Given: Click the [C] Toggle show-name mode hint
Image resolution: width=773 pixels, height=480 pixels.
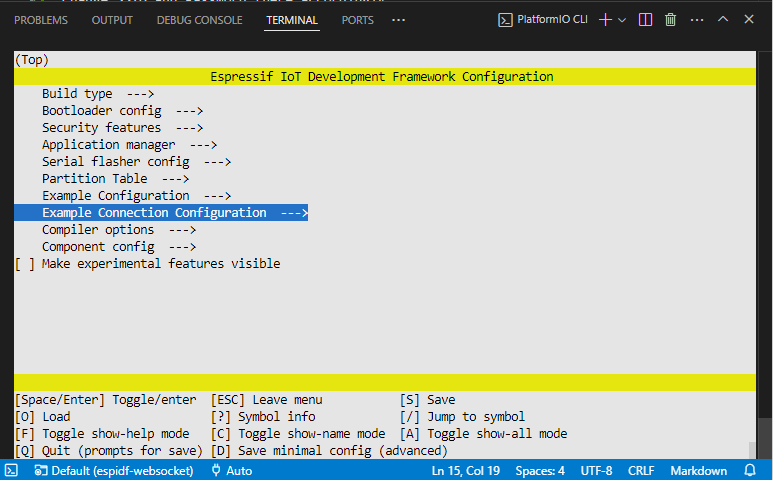Looking at the screenshot, I should 298,434.
